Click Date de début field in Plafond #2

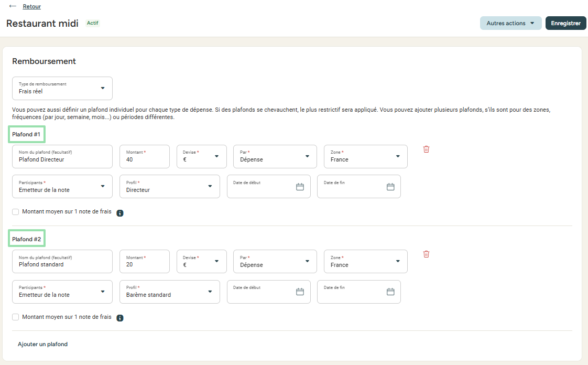[x=268, y=292]
